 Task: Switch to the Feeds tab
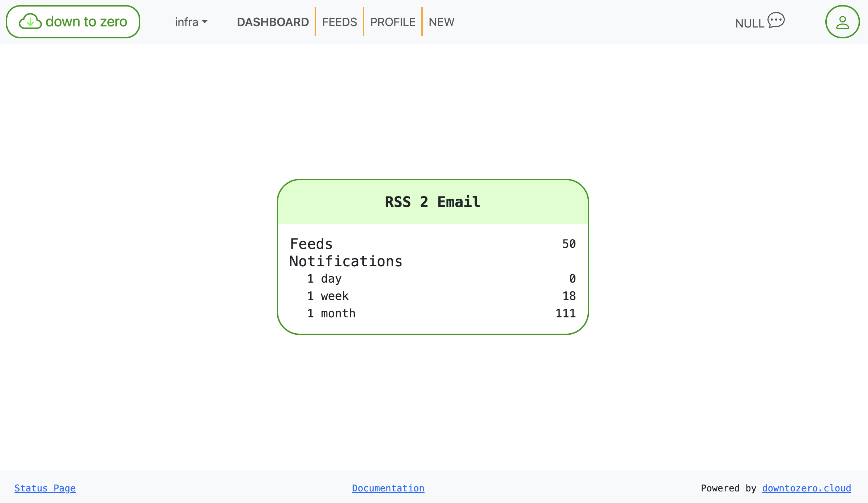click(339, 22)
